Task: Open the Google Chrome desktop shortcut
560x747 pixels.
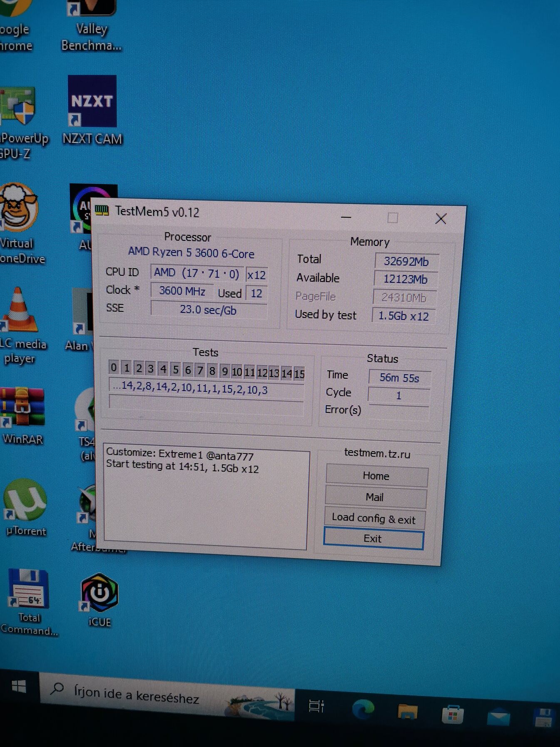Action: (x=15, y=26)
